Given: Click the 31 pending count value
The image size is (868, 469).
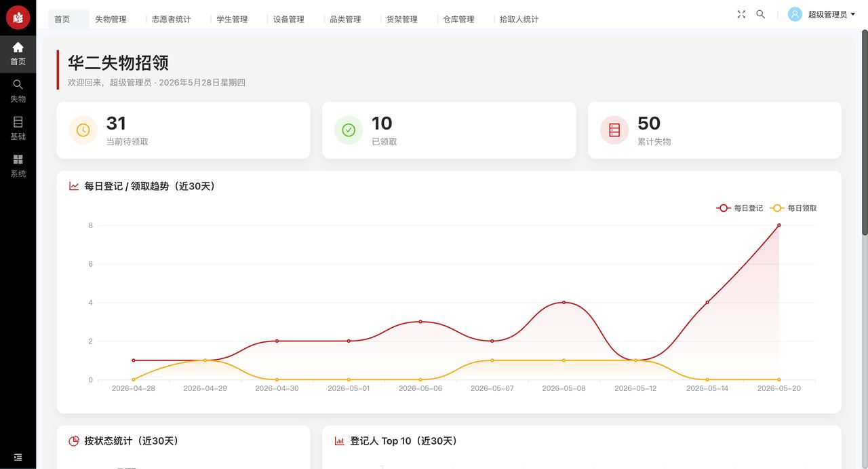Looking at the screenshot, I should click(x=116, y=124).
